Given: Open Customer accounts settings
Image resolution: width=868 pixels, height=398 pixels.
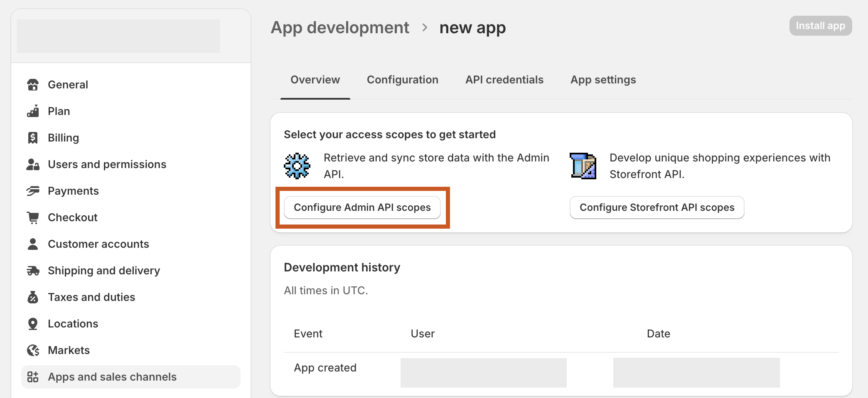Looking at the screenshot, I should click(131, 244).
